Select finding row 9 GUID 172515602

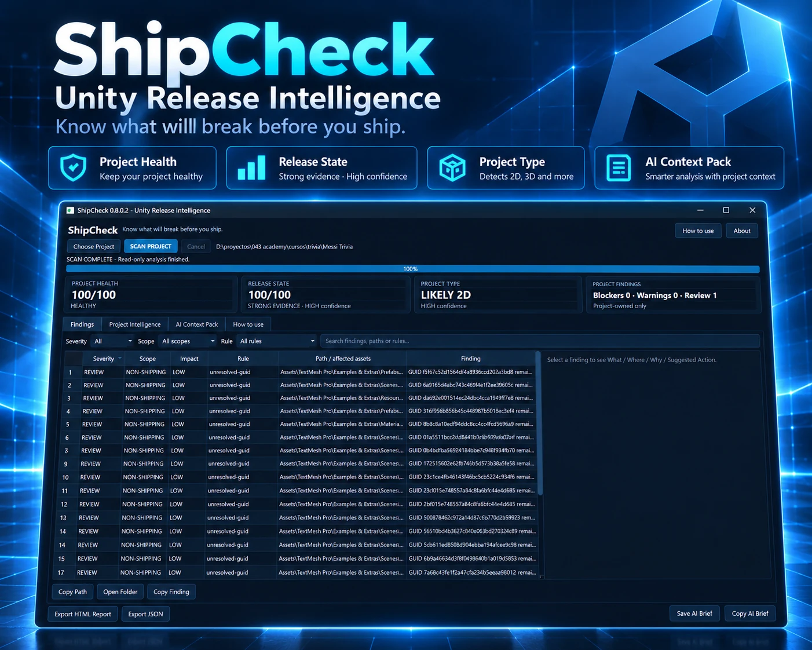click(x=298, y=463)
